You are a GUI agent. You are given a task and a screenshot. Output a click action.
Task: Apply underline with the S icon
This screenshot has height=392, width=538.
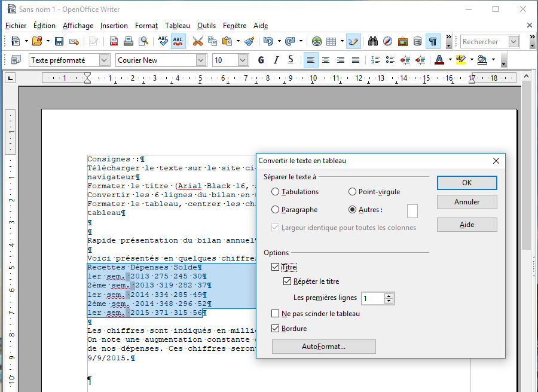click(x=291, y=60)
